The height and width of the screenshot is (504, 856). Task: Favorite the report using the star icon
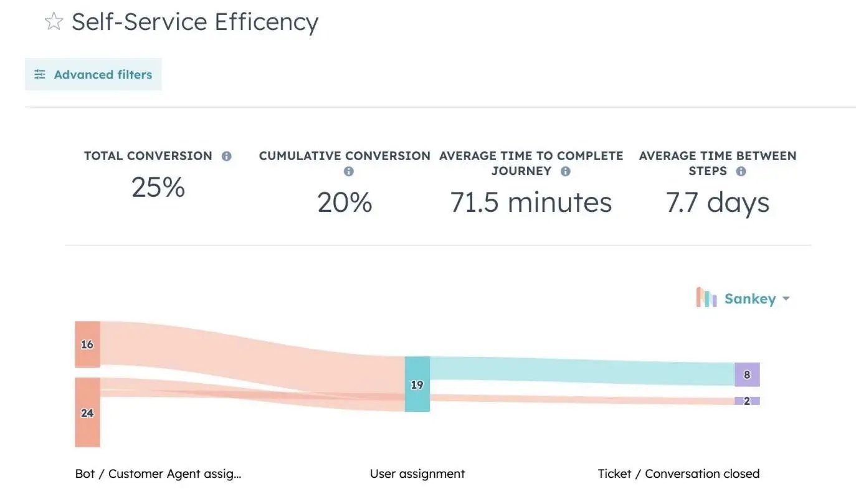click(x=54, y=21)
